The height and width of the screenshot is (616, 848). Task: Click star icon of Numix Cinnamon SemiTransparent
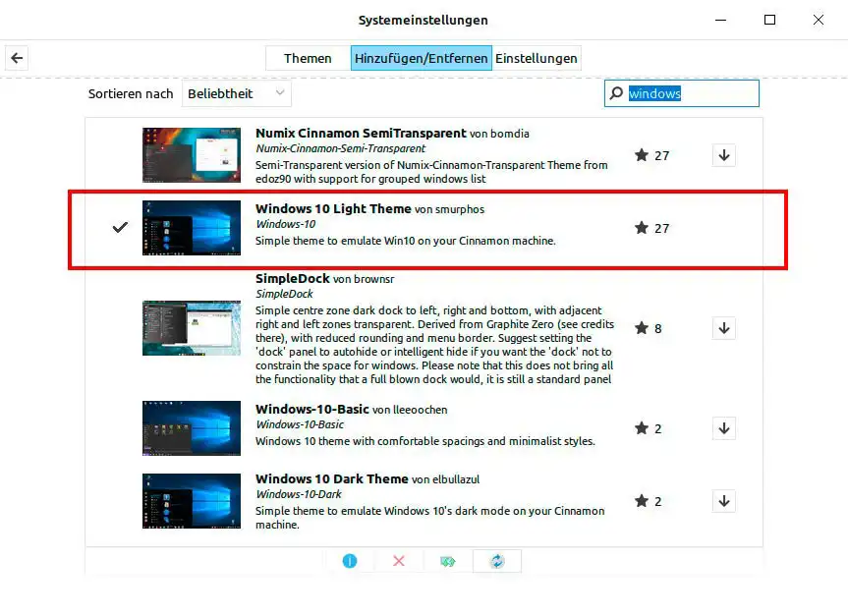click(x=642, y=156)
